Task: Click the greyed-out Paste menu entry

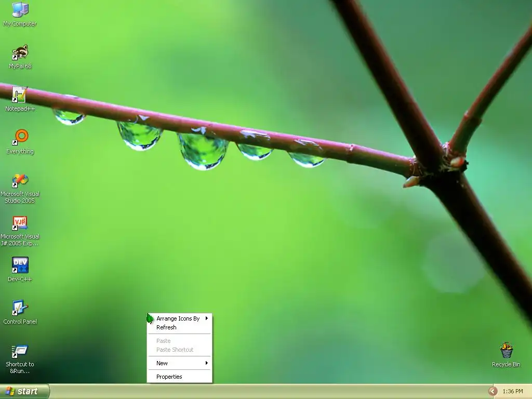Action: click(x=179, y=341)
